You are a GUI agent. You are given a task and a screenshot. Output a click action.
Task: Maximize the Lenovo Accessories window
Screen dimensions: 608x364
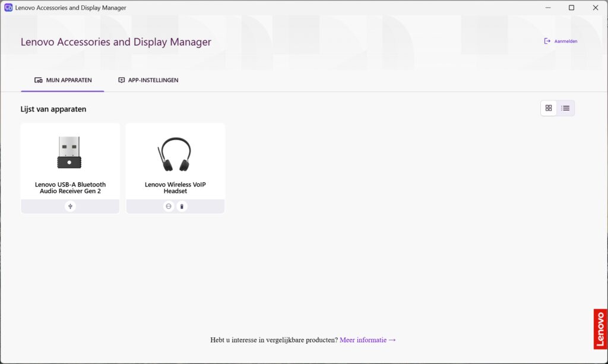click(x=571, y=8)
